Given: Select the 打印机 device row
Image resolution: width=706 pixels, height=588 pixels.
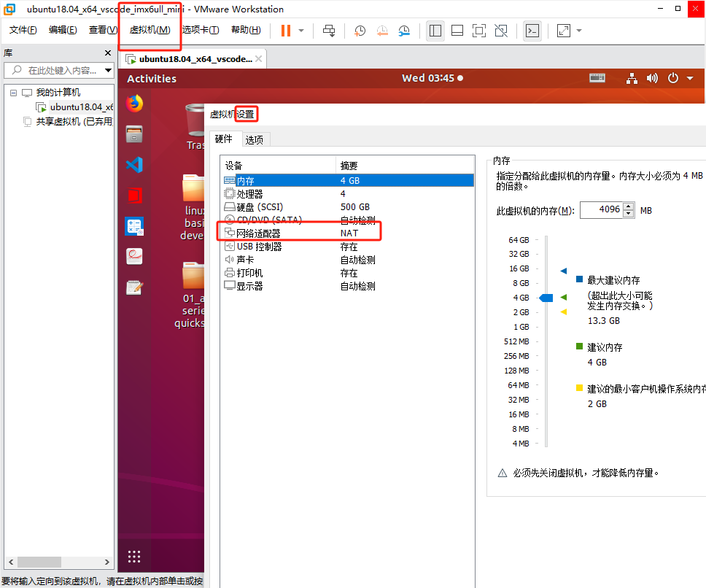Looking at the screenshot, I should click(349, 273).
